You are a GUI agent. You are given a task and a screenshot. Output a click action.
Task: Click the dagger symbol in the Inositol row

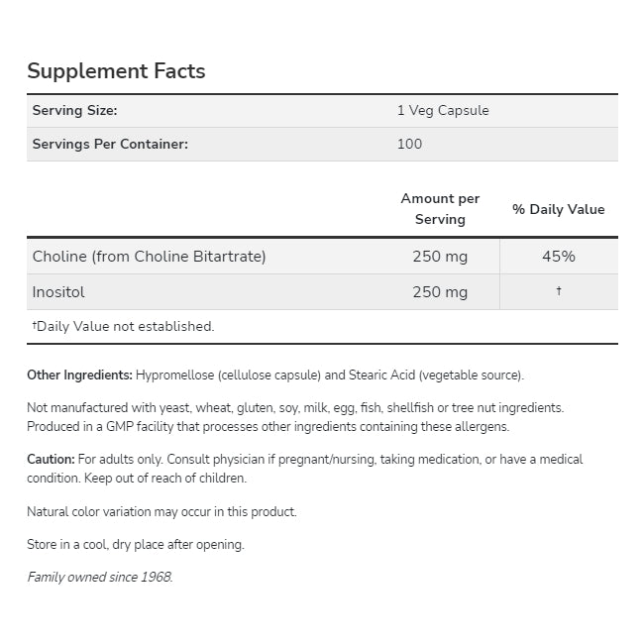click(x=559, y=291)
